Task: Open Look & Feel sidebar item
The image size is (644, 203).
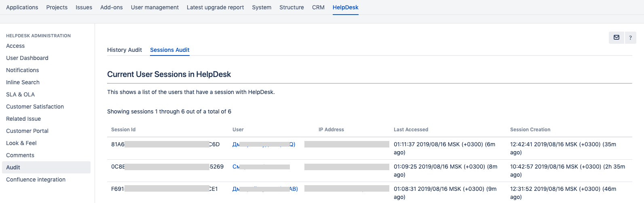Action: click(x=21, y=143)
